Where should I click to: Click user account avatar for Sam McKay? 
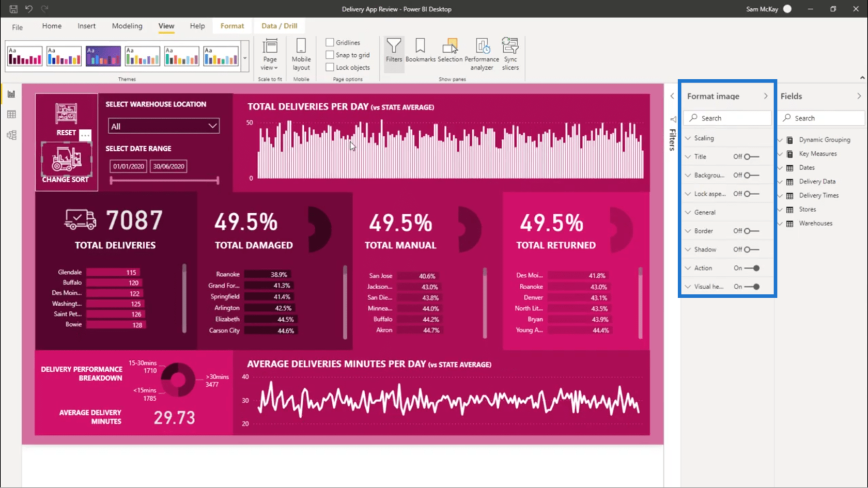point(787,9)
